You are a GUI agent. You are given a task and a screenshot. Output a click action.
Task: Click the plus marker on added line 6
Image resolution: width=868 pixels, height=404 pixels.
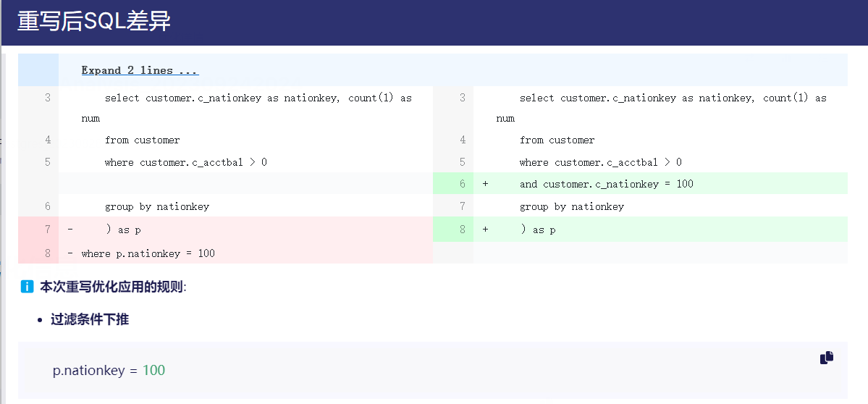click(x=485, y=184)
